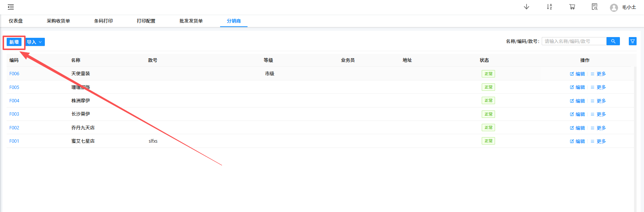
Task: Switch to the 条码打印 tab
Action: point(103,21)
